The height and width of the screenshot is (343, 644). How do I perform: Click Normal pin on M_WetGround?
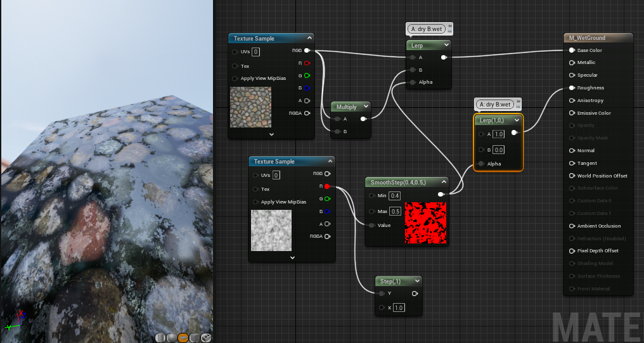pos(572,151)
